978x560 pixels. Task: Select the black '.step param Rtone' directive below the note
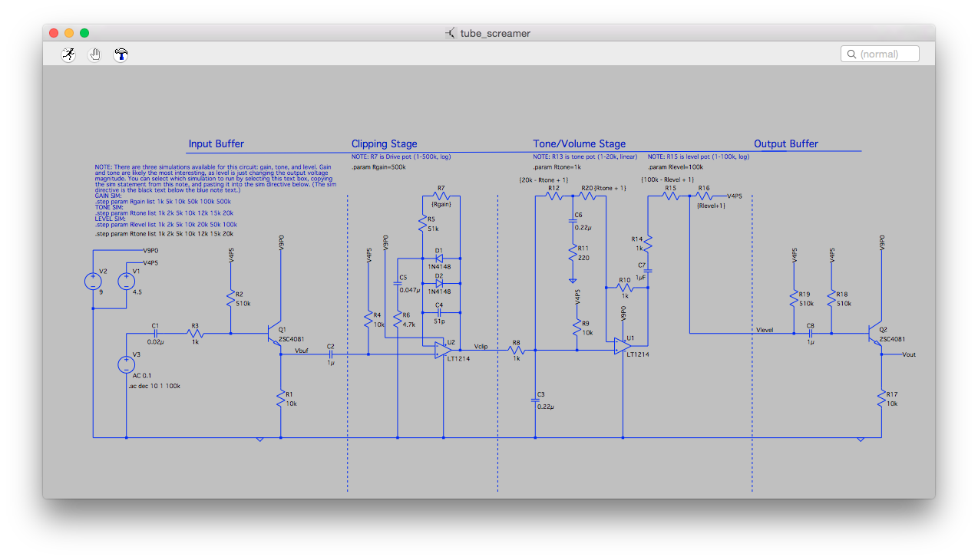coord(164,233)
